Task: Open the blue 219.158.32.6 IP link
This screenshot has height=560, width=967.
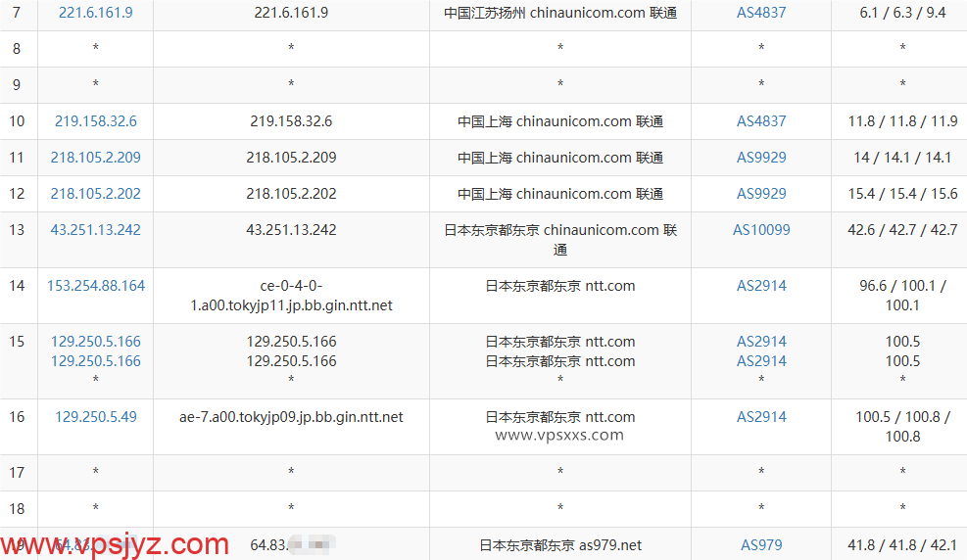Action: [96, 121]
